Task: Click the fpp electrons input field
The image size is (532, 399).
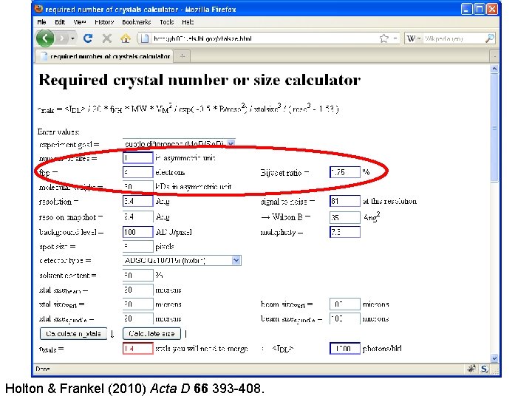Action: click(137, 172)
